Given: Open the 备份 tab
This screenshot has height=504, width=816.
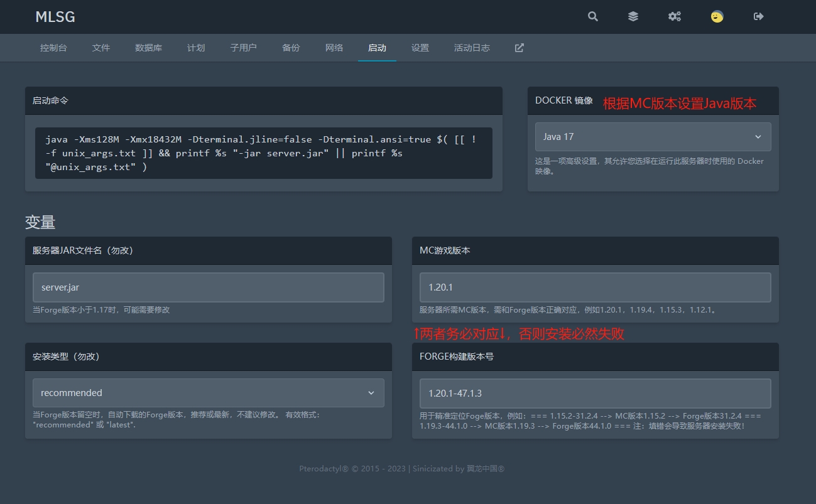Looking at the screenshot, I should pyautogui.click(x=291, y=48).
